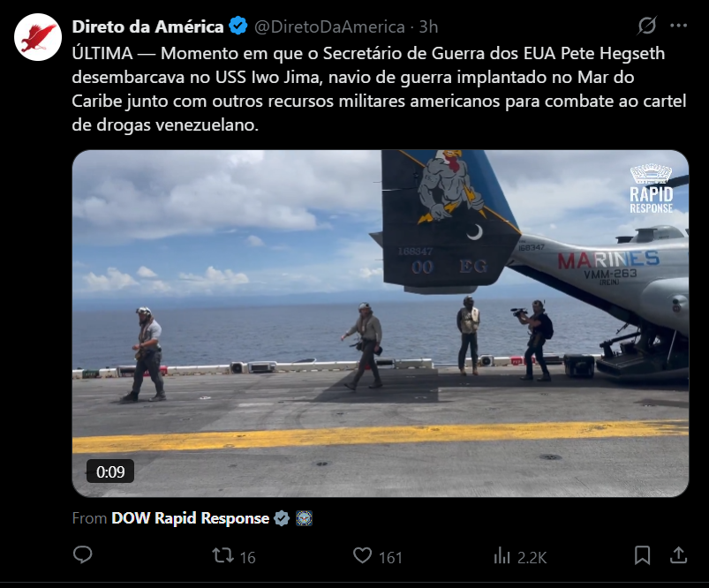Screen dimensions: 709x588
Task: Click the reply speech bubble icon
Action: (82, 555)
